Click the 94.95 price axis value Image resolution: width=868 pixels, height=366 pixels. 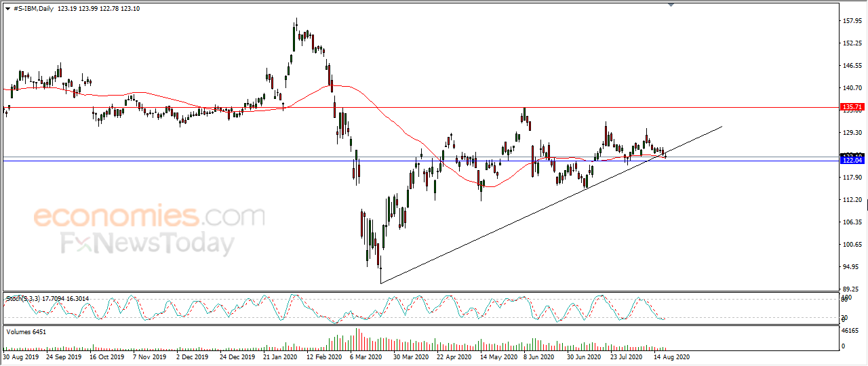pos(851,267)
